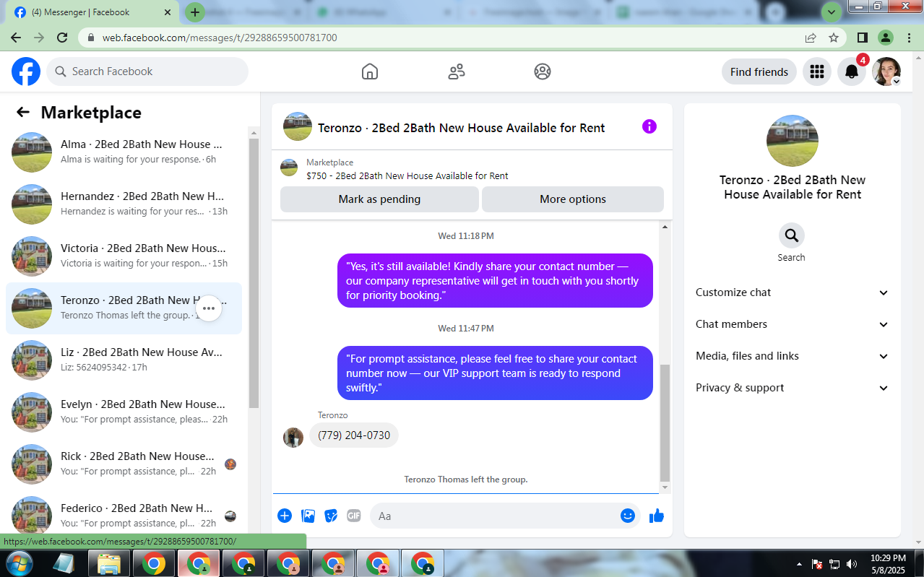Image resolution: width=924 pixels, height=577 pixels.
Task: Open a new browser tab
Action: [195, 12]
